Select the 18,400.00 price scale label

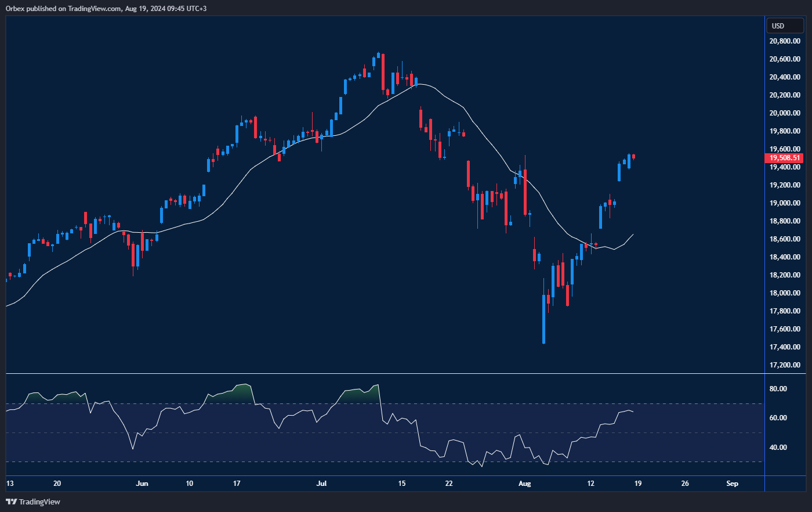point(785,257)
